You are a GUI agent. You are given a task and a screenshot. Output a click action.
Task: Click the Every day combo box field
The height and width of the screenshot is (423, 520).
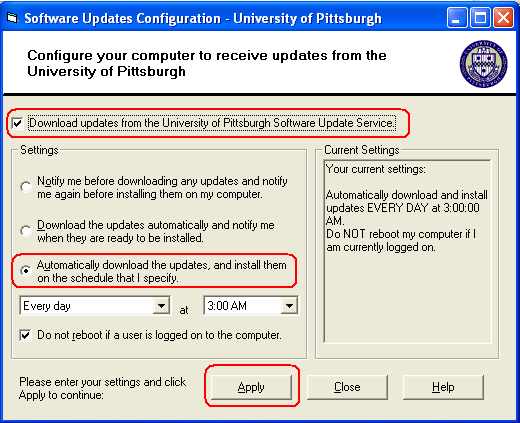pos(95,306)
